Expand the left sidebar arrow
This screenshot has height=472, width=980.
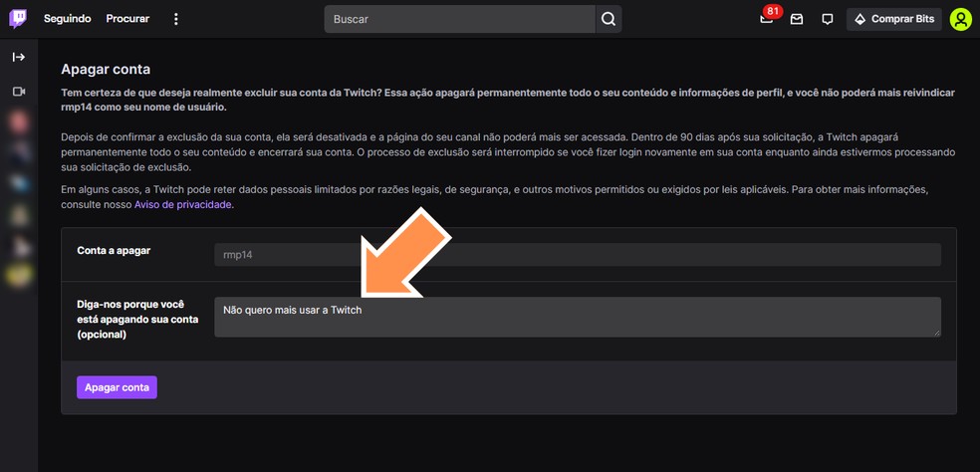coord(19,58)
